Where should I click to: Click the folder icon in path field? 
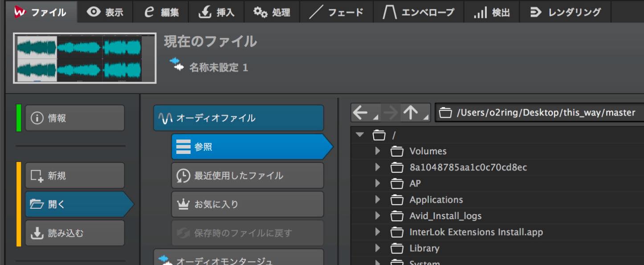click(x=445, y=113)
